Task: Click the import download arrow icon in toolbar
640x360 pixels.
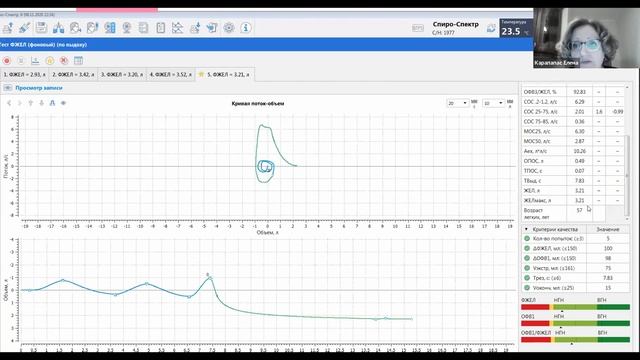Action: point(195,28)
